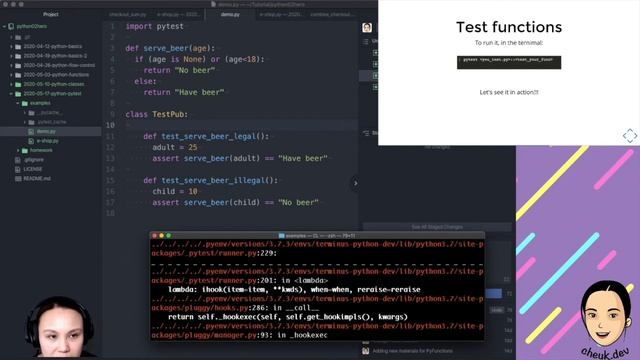Click the See All Staged Changes button
The width and height of the screenshot is (640, 360).
(437, 227)
